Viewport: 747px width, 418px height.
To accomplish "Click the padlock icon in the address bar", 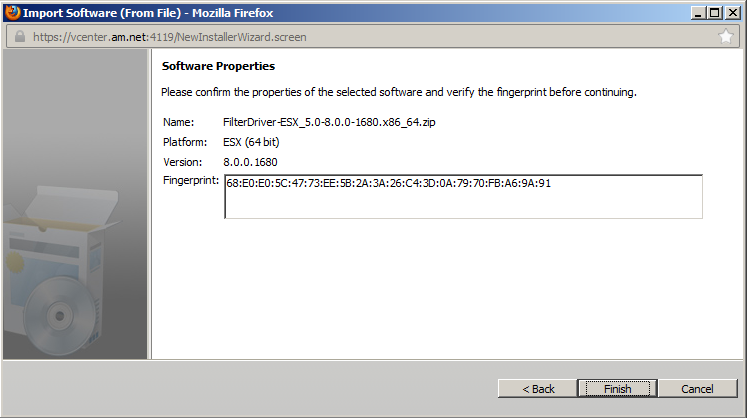I will click(x=18, y=36).
